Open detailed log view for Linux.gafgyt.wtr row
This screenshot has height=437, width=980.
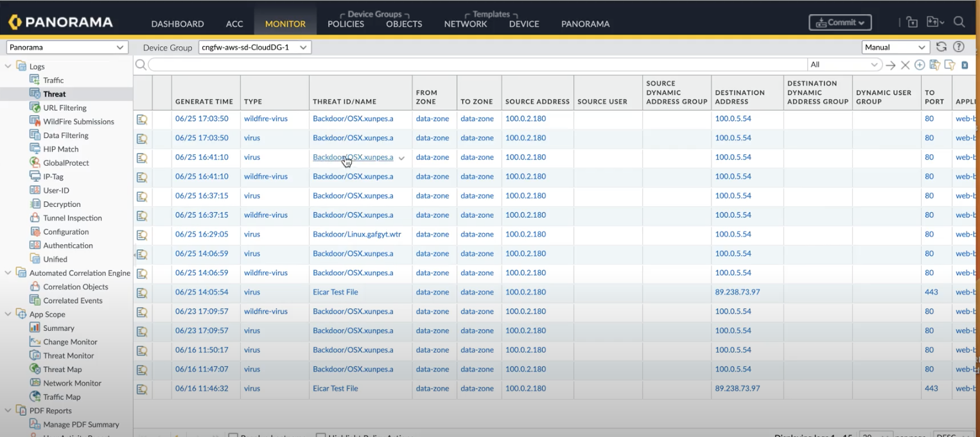142,235
